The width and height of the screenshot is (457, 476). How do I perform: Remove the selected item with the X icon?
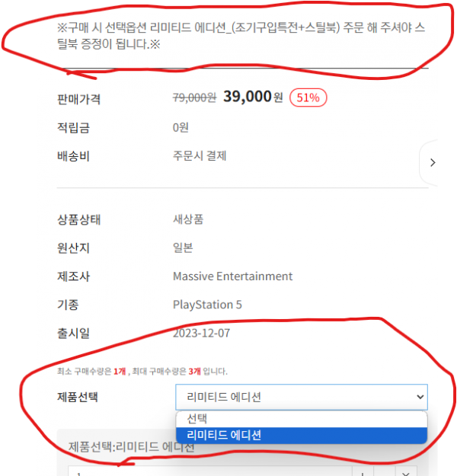pos(405,473)
